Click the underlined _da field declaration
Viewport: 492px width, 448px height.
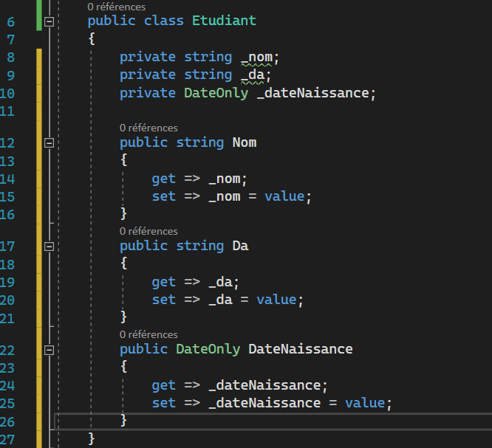[x=256, y=75]
